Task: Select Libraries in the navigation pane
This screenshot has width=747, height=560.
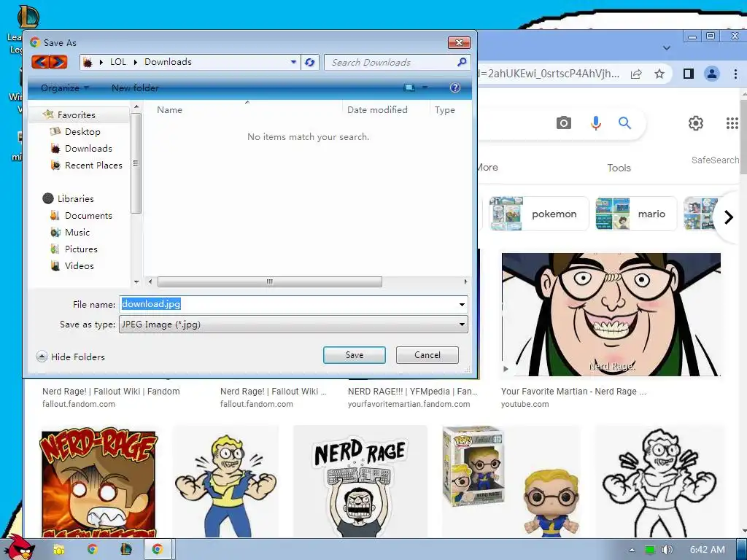Action: 75,198
